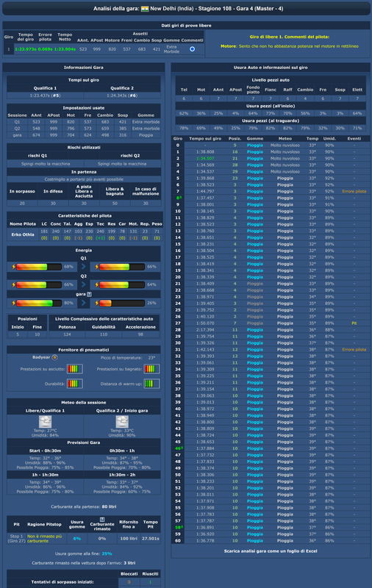Screen dimensions: 372x588
Task: Click the Q1 starting energy bar at 68%
Action: pyautogui.click(x=39, y=267)
